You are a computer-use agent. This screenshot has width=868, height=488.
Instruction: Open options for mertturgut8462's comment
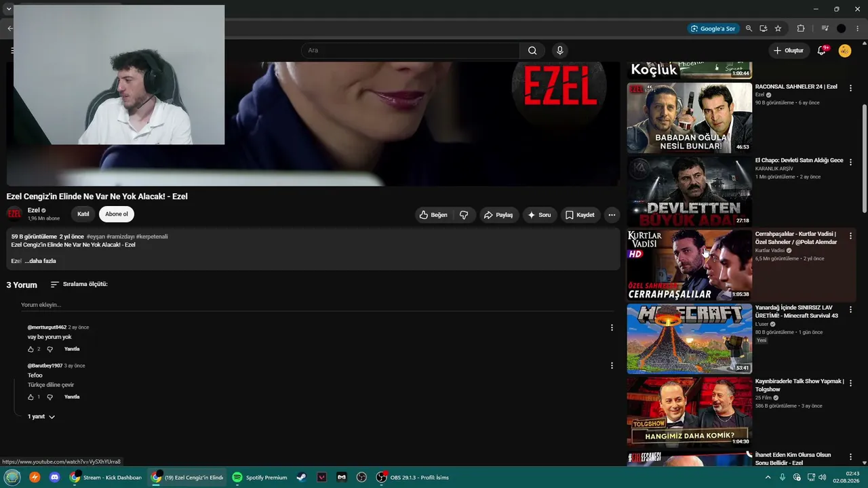tap(612, 328)
